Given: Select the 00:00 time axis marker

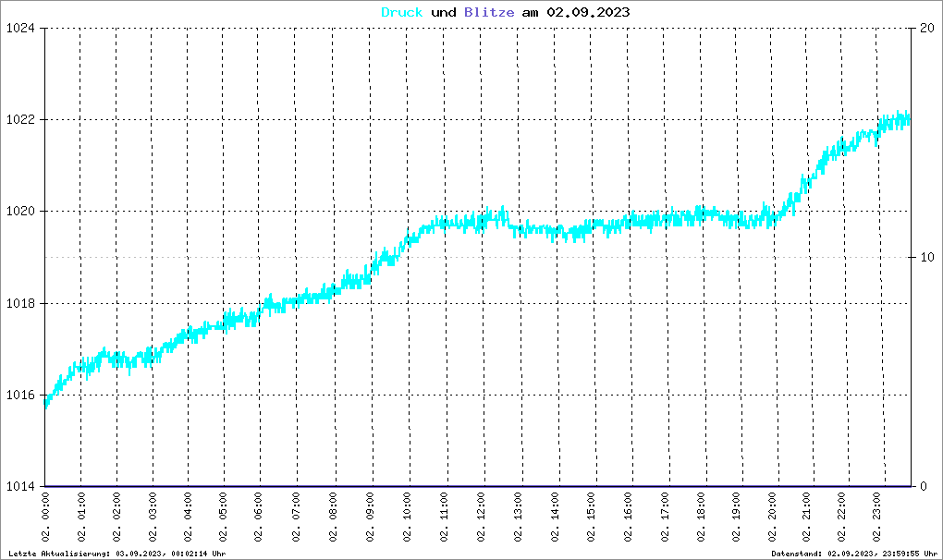Looking at the screenshot, I should pos(45,519).
